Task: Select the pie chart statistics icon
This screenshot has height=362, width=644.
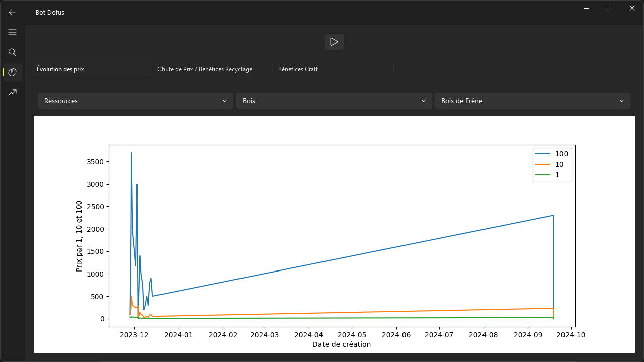Action: pyautogui.click(x=12, y=72)
